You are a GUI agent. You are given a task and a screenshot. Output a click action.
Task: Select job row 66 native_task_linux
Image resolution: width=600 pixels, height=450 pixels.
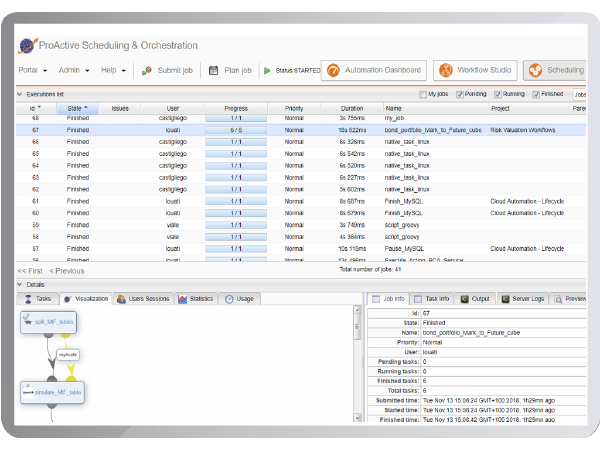(x=301, y=142)
